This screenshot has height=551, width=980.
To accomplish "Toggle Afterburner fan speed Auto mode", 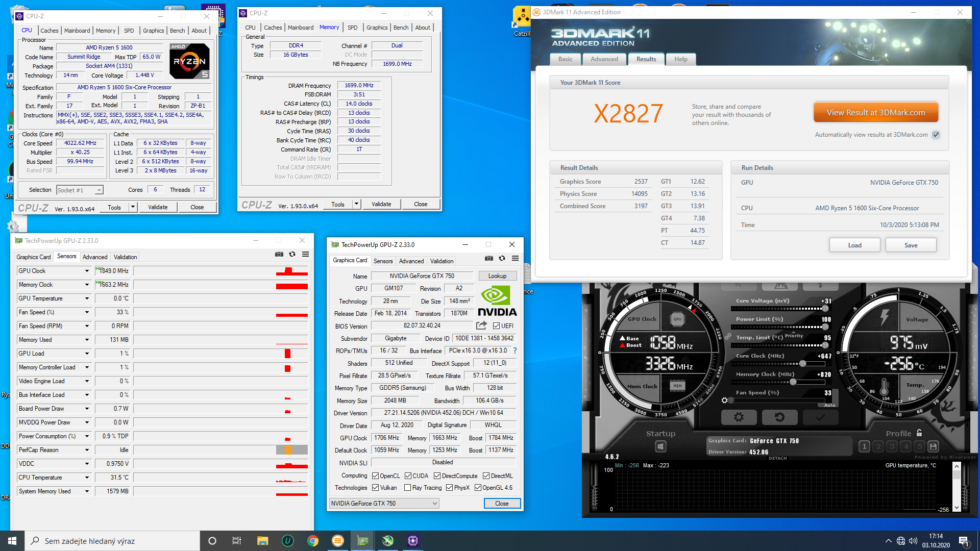I will [829, 405].
